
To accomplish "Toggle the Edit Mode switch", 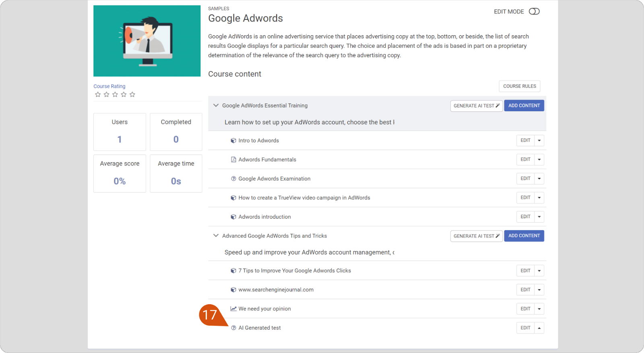I will coord(534,11).
